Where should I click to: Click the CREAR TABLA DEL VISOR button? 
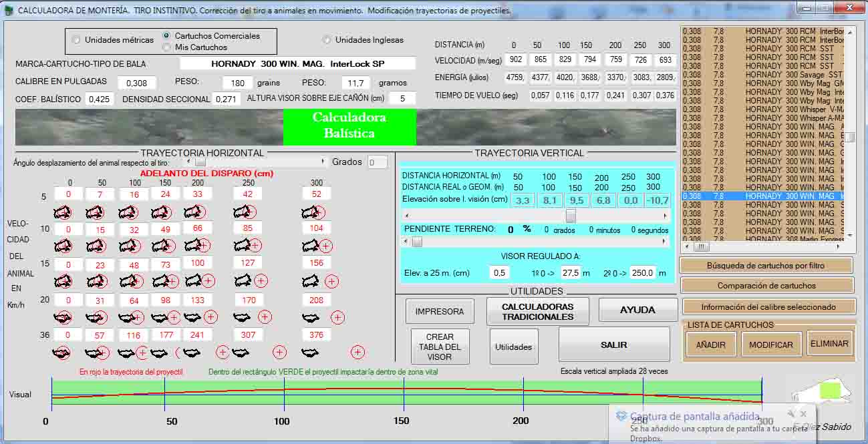point(439,347)
